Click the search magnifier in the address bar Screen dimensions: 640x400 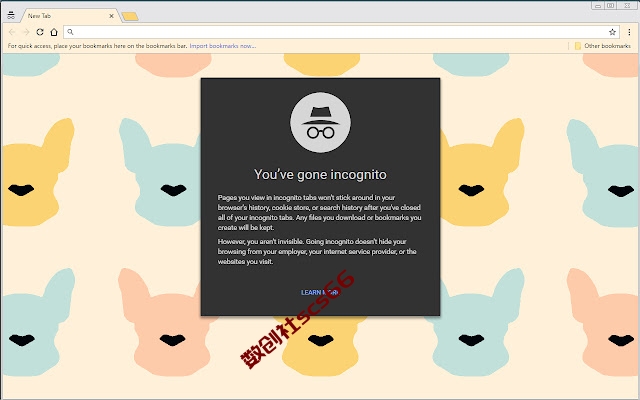click(x=70, y=32)
